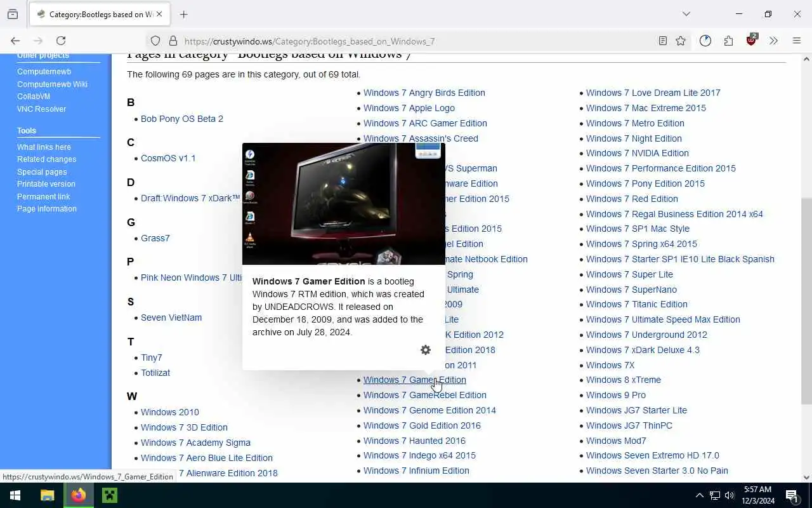Show hidden tray icons chevron
Viewport: 812px width, 508px height.
click(x=699, y=495)
